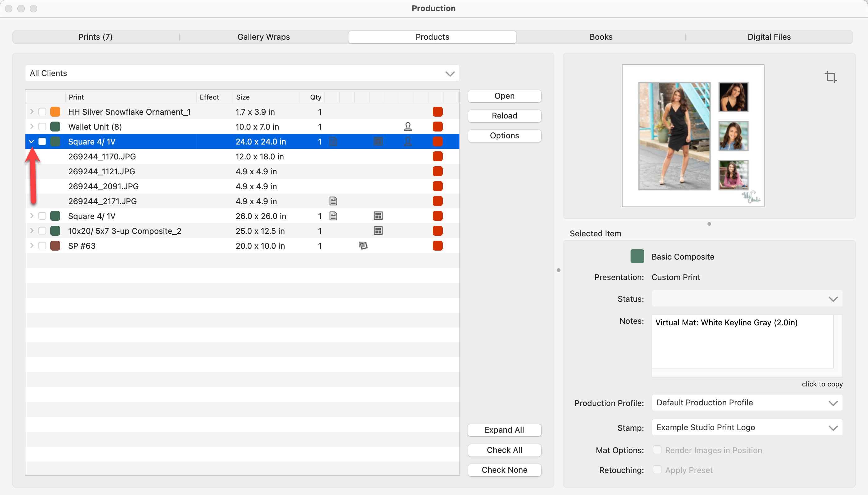The width and height of the screenshot is (868, 495).
Task: Open the Stamp dropdown menu
Action: pyautogui.click(x=747, y=427)
